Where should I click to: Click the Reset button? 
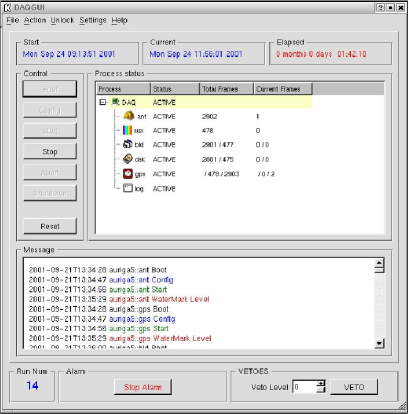click(50, 226)
